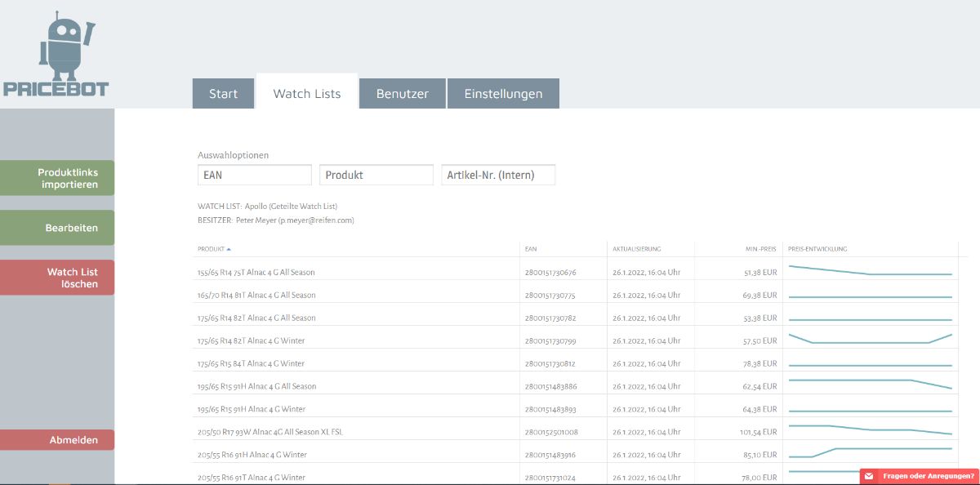Sort by the Aktualisierung column header

tap(637, 249)
